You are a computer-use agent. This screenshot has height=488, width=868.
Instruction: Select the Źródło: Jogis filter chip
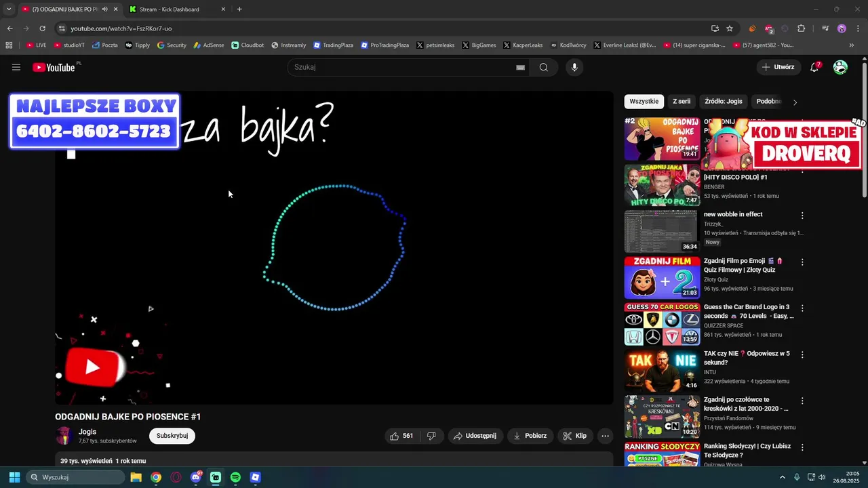point(724,102)
